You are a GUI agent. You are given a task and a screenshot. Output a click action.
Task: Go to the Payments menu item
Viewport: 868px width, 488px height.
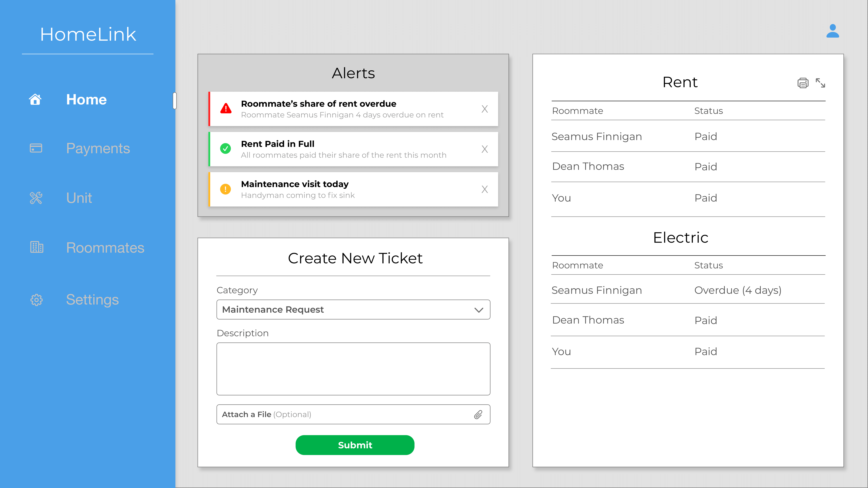(98, 148)
